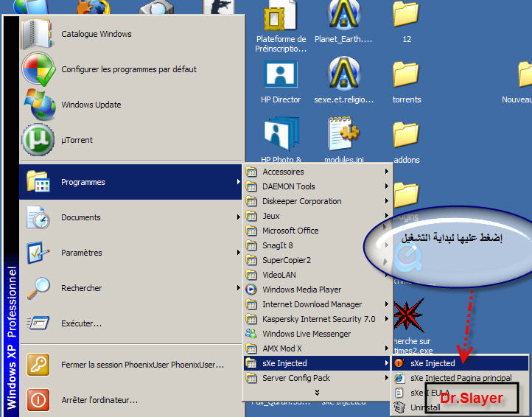Open modules.ini desktop file
This screenshot has width=532, height=417.
click(344, 140)
